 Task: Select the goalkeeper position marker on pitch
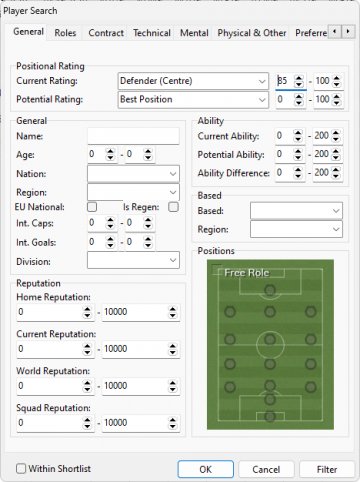[270, 417]
